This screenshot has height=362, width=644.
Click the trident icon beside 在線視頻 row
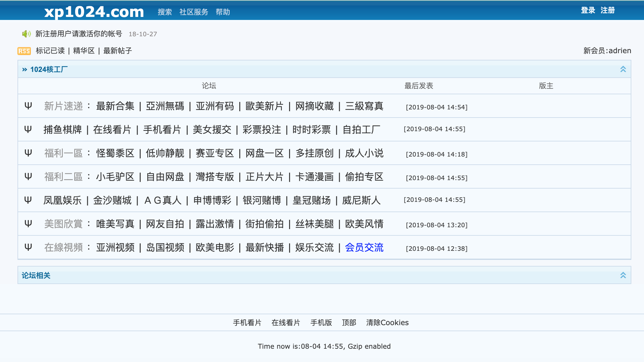tap(28, 247)
